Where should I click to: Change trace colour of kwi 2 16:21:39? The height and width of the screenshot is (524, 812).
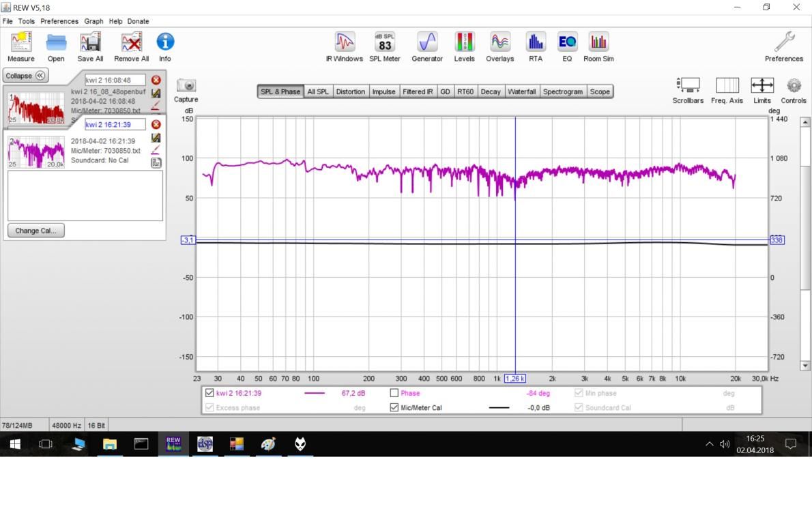155,150
